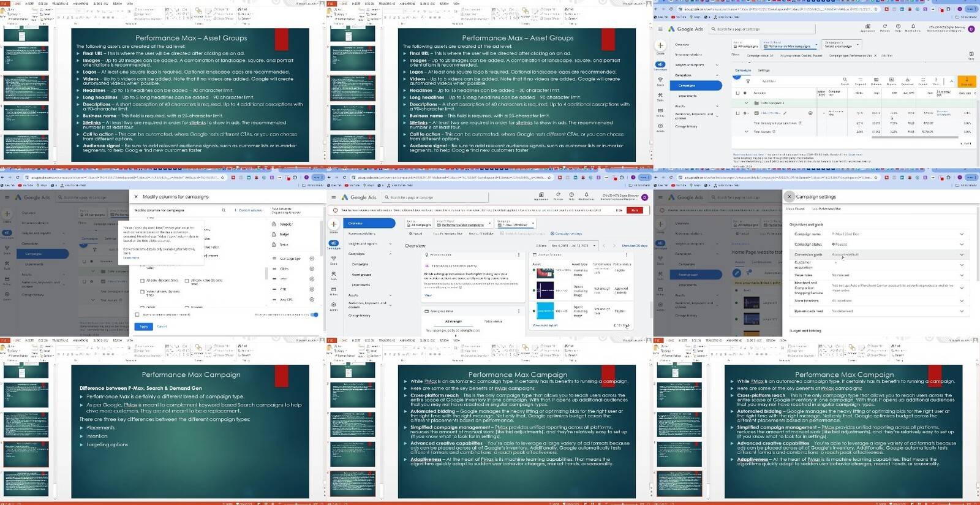This screenshot has width=980, height=505.
Task: Click Apply button in Modify columns dialog
Action: [x=144, y=327]
